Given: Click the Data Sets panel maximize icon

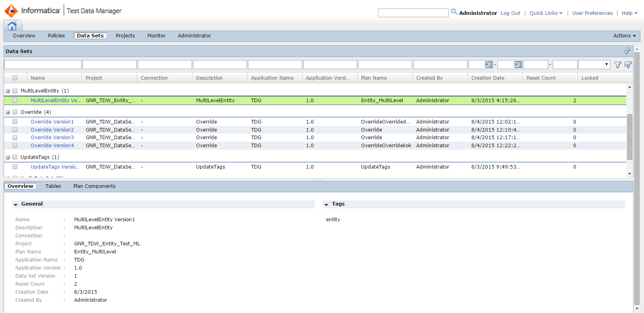Looking at the screenshot, I should pos(627,51).
